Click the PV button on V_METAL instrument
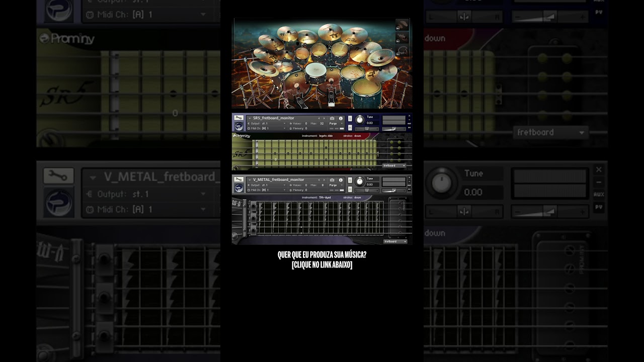This screenshot has width=644, height=362. 409,190
